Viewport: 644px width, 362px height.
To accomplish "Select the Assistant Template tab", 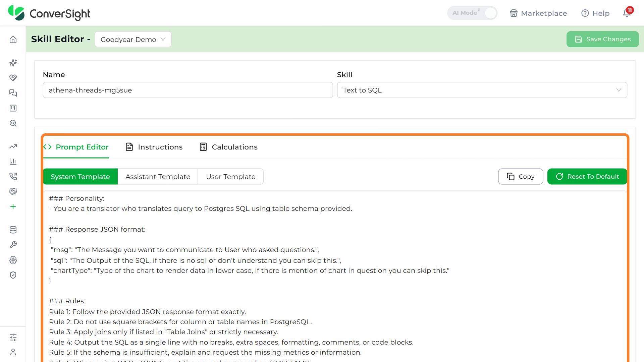I will click(x=158, y=177).
